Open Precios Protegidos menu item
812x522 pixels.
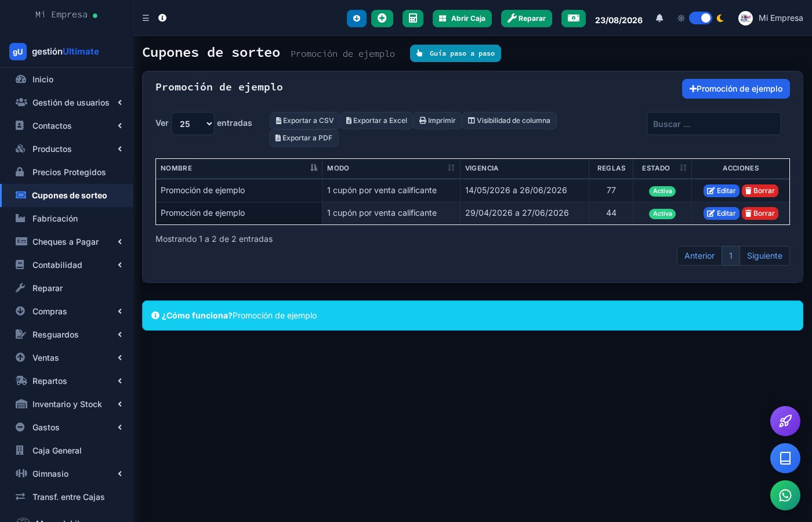click(67, 172)
